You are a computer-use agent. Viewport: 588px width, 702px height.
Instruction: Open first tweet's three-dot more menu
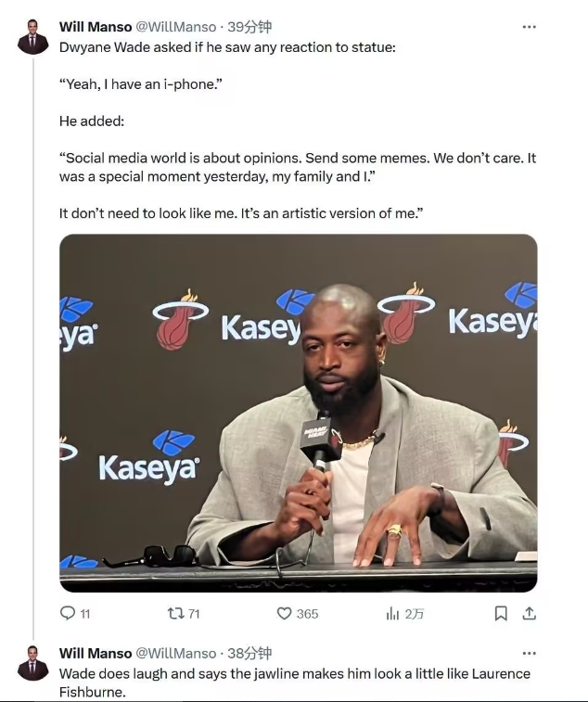tap(529, 27)
